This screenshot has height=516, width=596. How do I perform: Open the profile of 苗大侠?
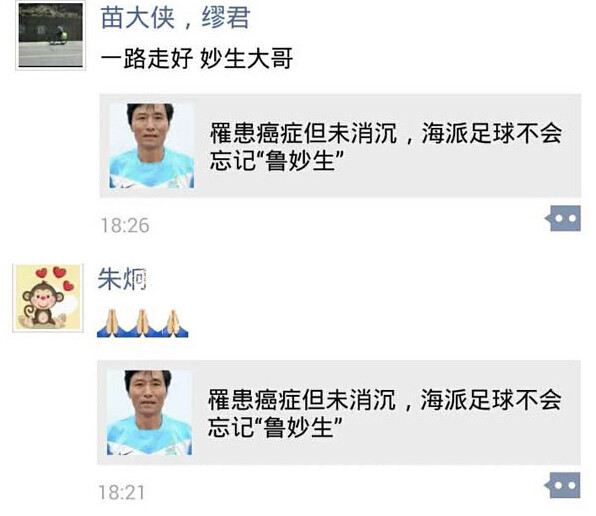pos(138,18)
